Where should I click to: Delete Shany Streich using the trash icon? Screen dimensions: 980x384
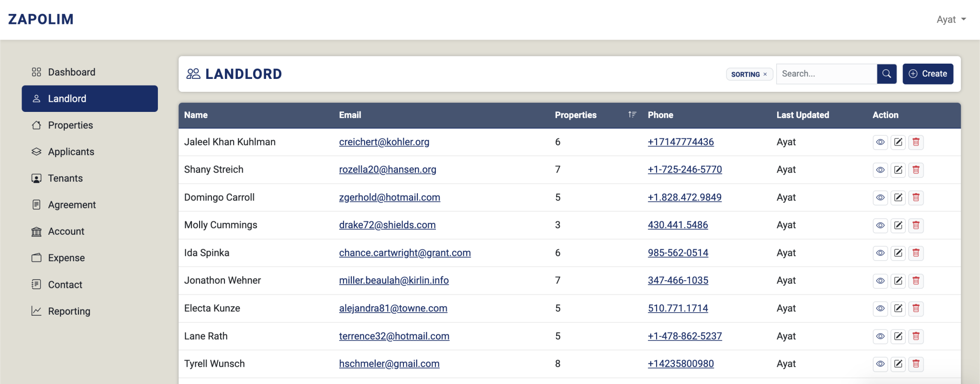(x=916, y=170)
